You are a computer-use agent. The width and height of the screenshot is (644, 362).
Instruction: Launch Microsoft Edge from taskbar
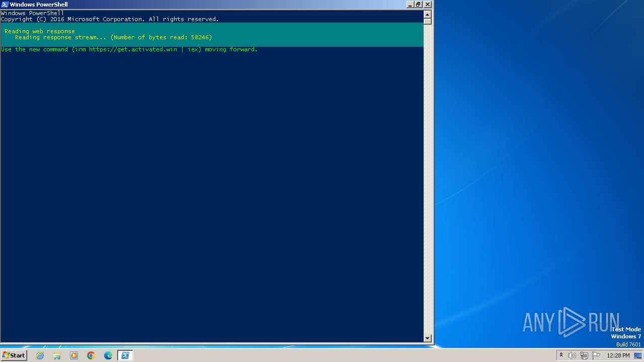pyautogui.click(x=108, y=355)
